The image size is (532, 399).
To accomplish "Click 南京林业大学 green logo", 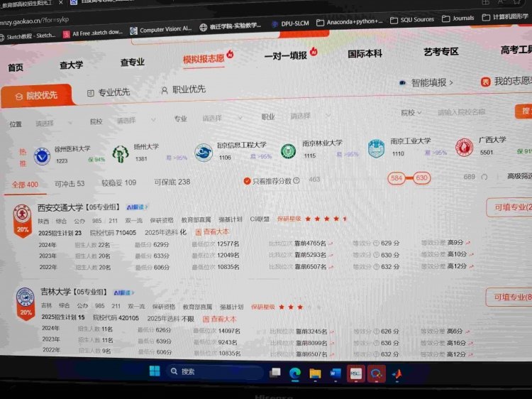I will 288,151.
